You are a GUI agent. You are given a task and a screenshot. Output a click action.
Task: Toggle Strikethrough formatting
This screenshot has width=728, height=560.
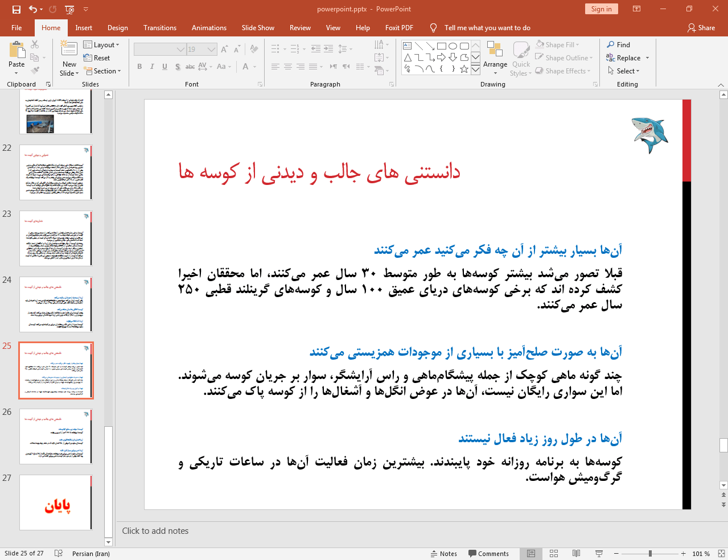190,67
